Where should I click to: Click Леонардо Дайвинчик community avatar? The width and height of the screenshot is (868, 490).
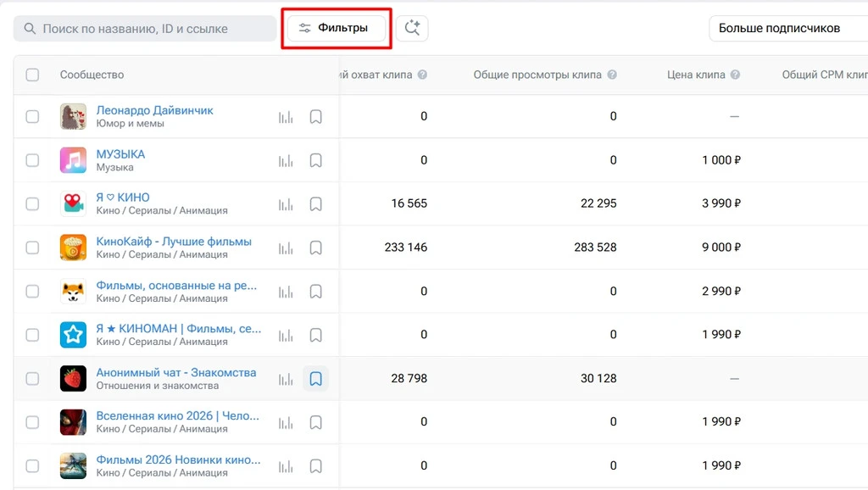(x=73, y=117)
